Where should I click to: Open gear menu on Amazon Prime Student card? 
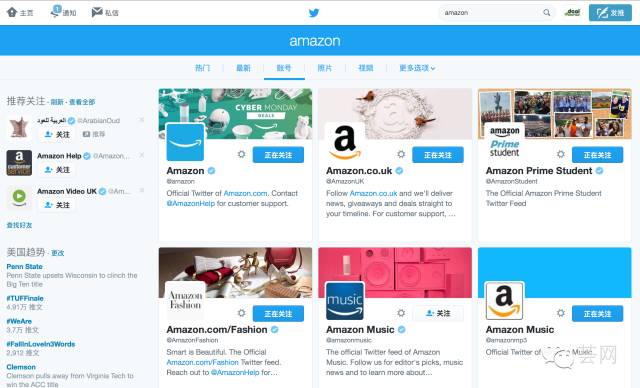(561, 154)
